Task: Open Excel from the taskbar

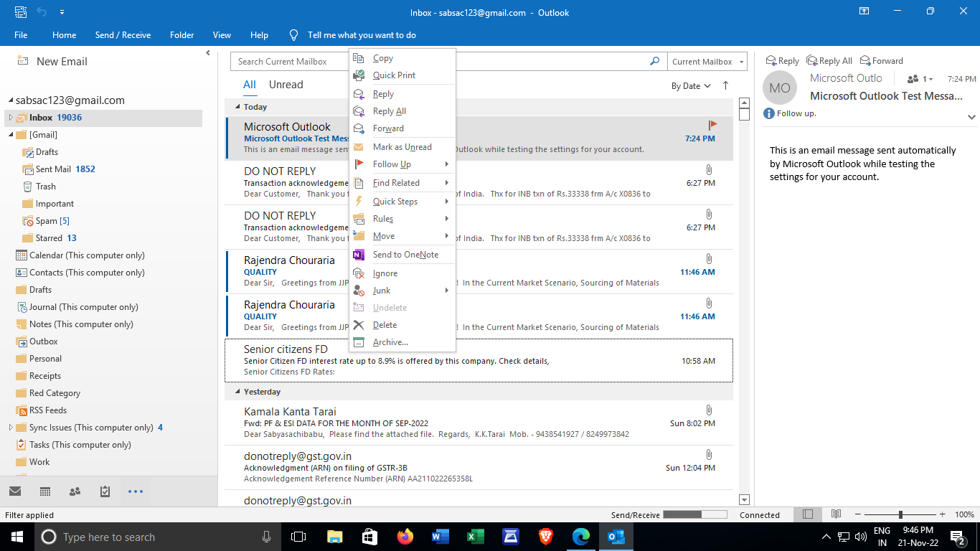Action: (x=476, y=537)
